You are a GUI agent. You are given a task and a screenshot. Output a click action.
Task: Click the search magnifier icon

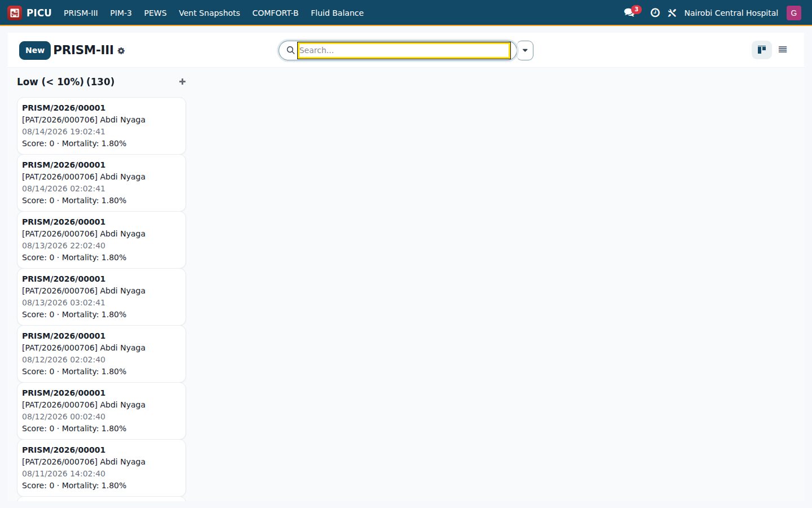(290, 50)
